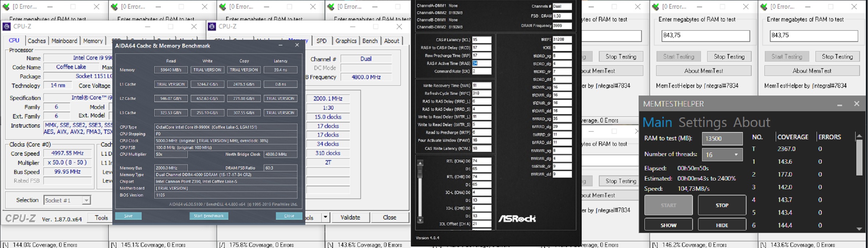The width and height of the screenshot is (868, 248).
Task: Click the tREFI field showing 31200
Action: coord(562,39)
